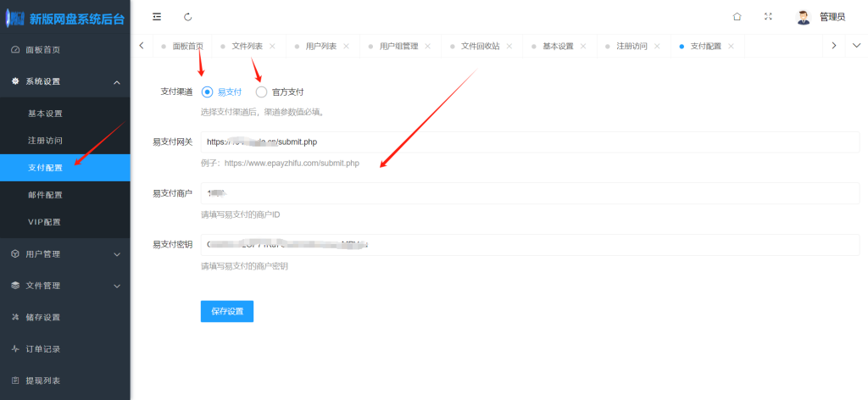This screenshot has width=868, height=400.
Task: Close the 用户组管理 tab
Action: (x=427, y=47)
